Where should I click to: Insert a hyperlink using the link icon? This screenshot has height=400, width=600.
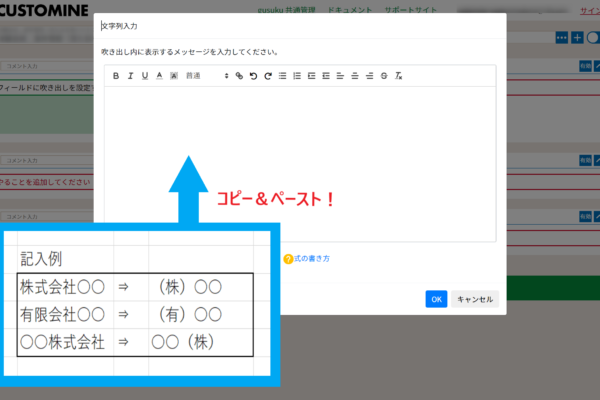click(239, 76)
